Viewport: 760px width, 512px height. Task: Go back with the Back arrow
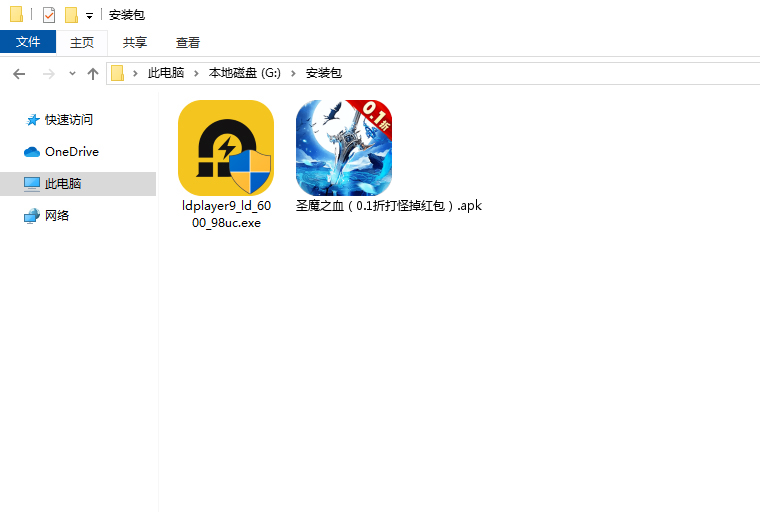click(x=19, y=73)
